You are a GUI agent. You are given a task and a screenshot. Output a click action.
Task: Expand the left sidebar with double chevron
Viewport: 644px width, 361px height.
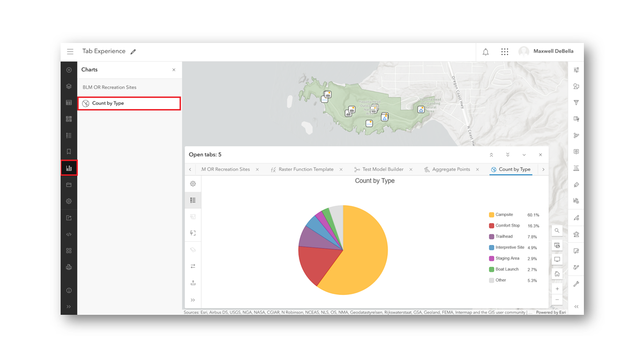click(69, 307)
